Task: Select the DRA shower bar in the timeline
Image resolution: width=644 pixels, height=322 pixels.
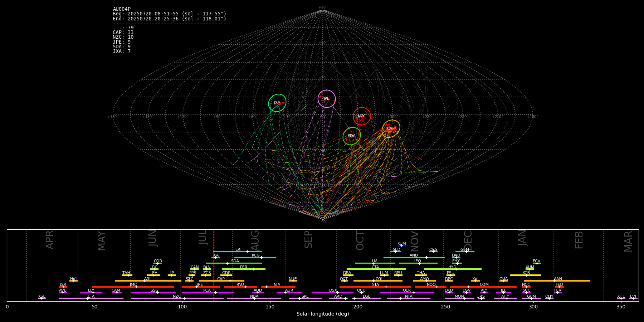Action: [348, 275]
